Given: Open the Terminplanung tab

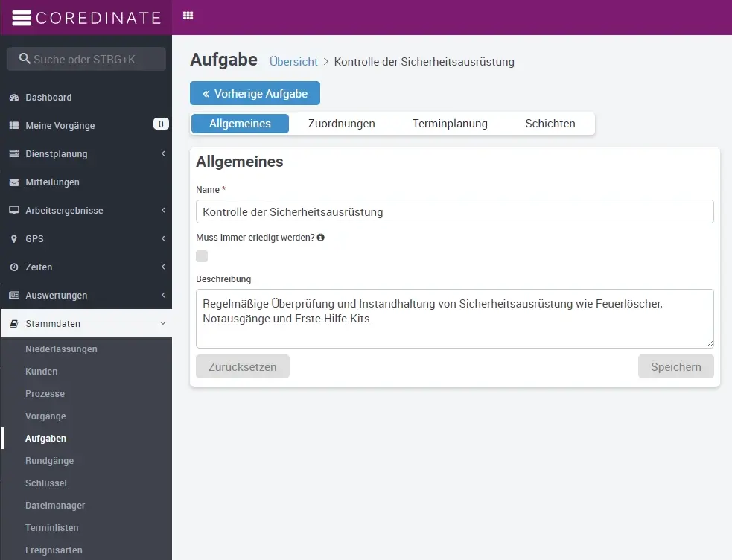Looking at the screenshot, I should (x=450, y=124).
